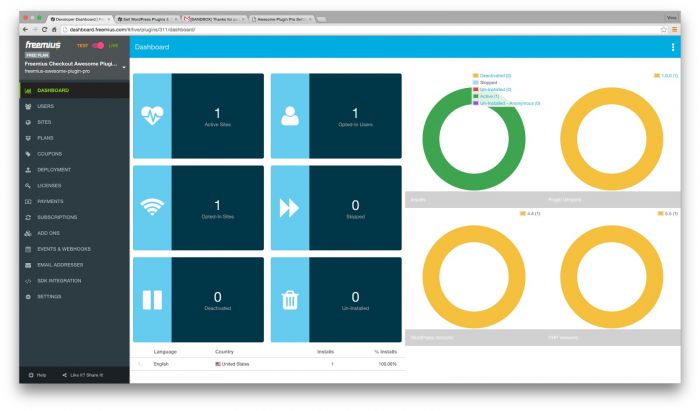The image size is (700, 411).
Task: Switch to the Sell WordPress Plugins browser tab
Action: [148, 19]
